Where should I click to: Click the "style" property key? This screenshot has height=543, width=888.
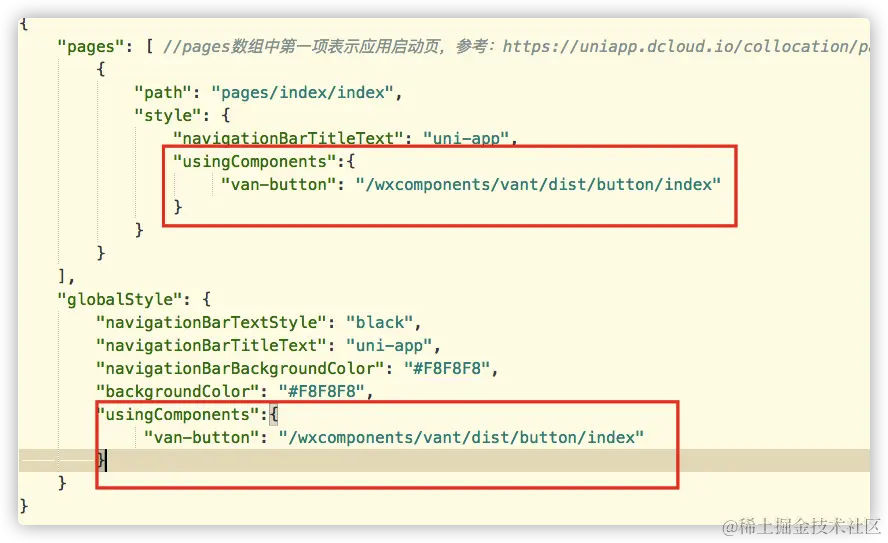coord(168,116)
